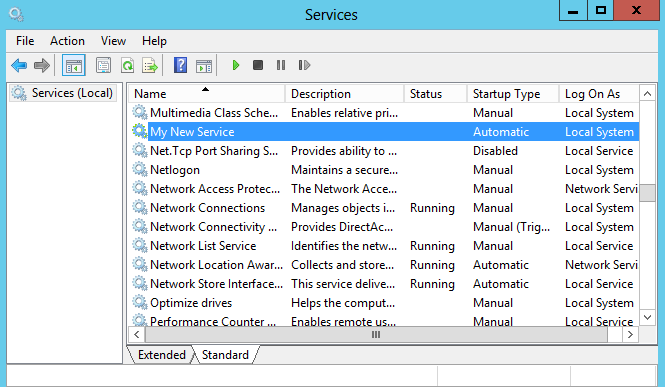Click the gear icon beside Optimize drives

tap(140, 302)
